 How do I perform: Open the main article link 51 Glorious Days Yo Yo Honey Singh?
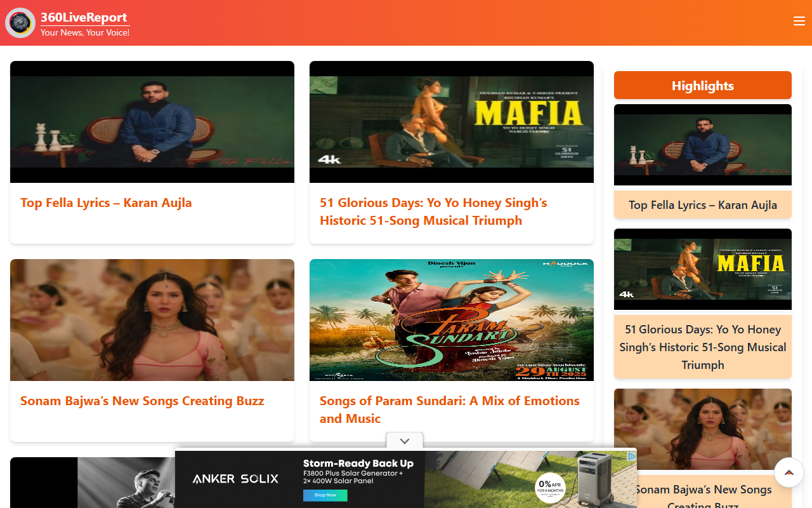(x=433, y=211)
